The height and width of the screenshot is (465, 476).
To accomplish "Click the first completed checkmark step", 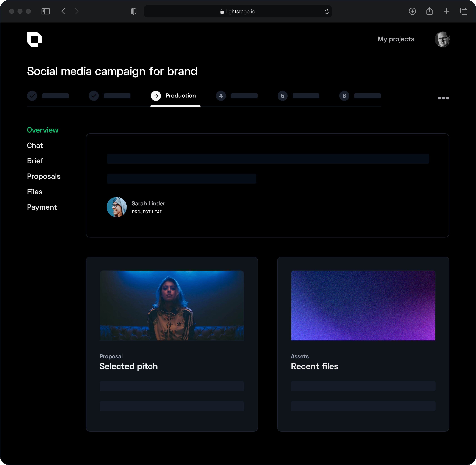I will (32, 96).
